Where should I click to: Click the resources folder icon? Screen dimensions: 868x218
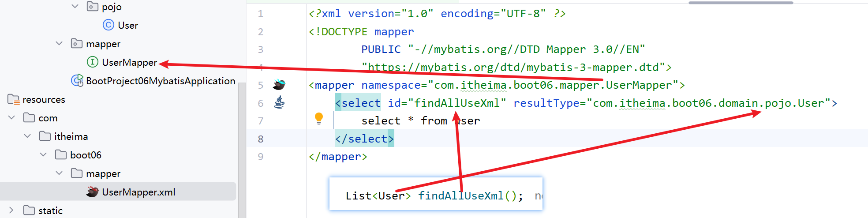[x=13, y=99]
